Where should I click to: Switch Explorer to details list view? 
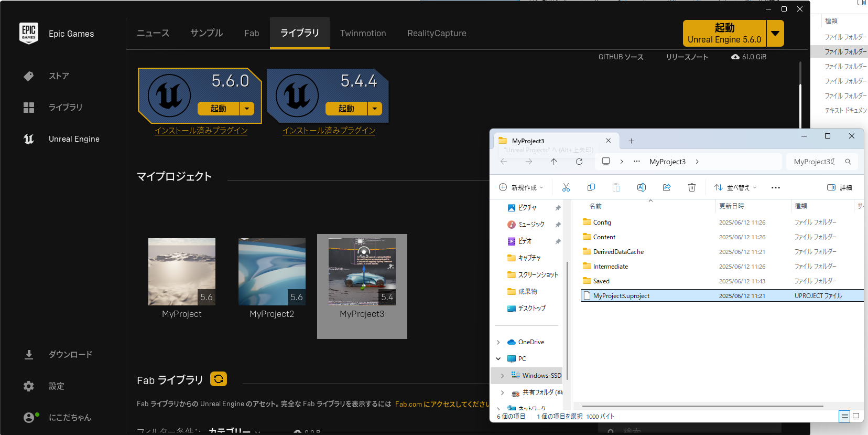(x=844, y=416)
